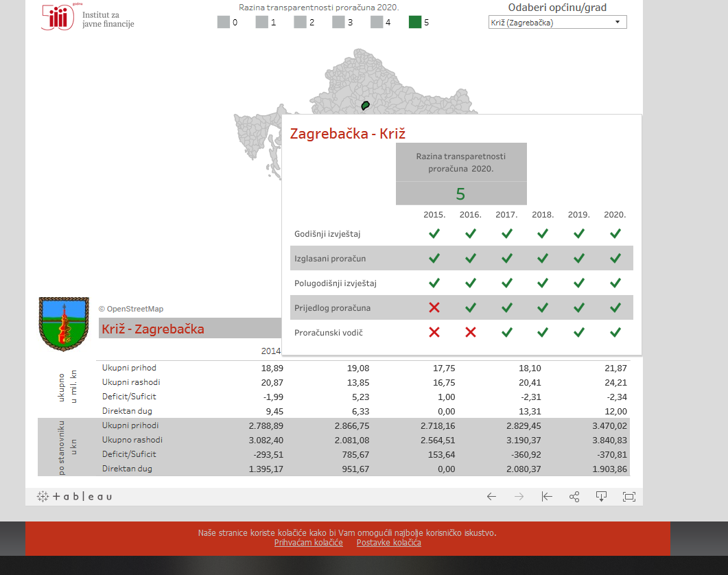The width and height of the screenshot is (728, 575).
Task: Click the highlighted green Križ municipality on map
Action: point(365,106)
